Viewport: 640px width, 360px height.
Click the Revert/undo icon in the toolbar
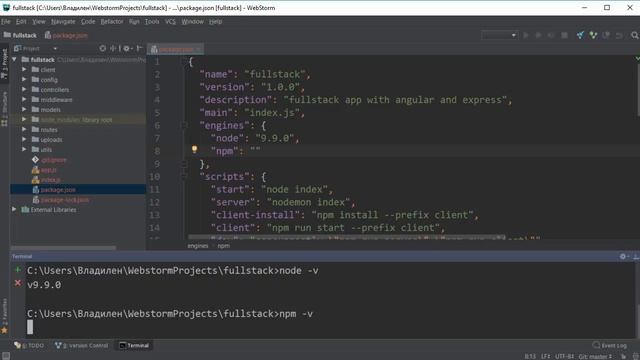(619, 36)
